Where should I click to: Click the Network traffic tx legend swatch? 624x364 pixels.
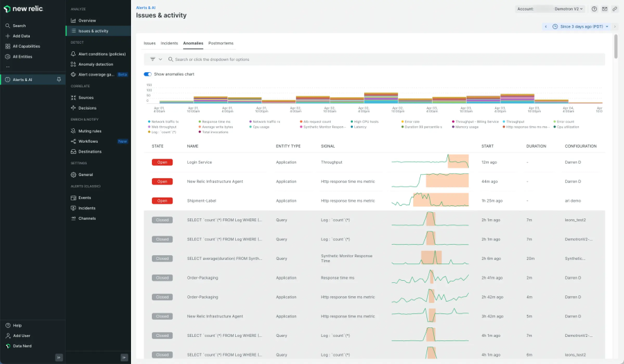[149, 122]
